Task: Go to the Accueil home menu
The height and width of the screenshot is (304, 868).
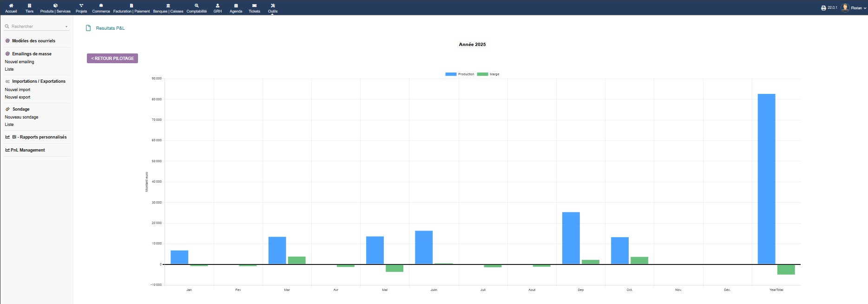Action: coord(11,8)
